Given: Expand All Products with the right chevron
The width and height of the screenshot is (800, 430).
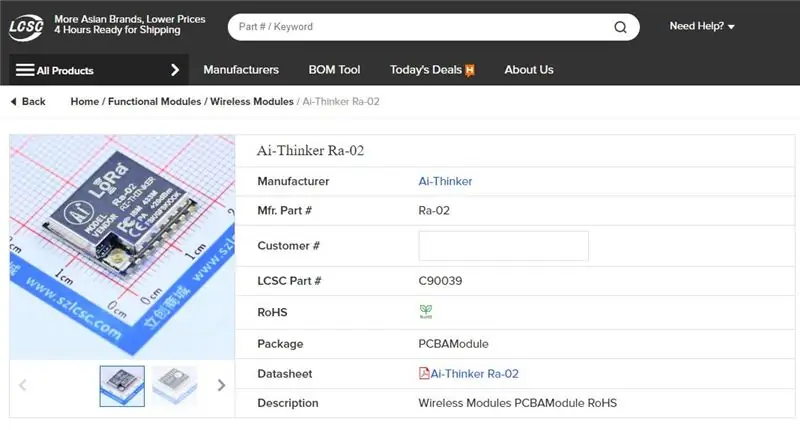Looking at the screenshot, I should coord(175,70).
